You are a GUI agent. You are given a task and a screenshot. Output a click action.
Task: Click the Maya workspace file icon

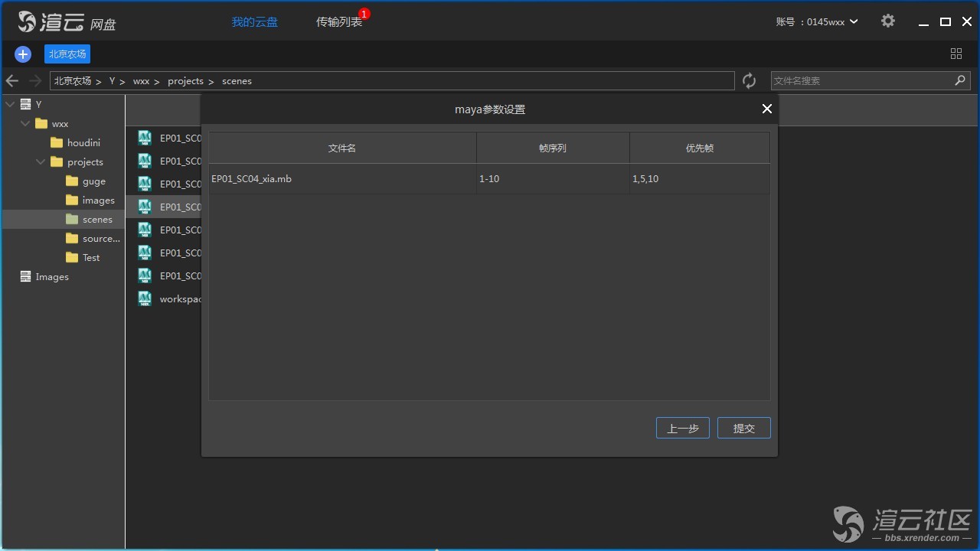tap(144, 298)
